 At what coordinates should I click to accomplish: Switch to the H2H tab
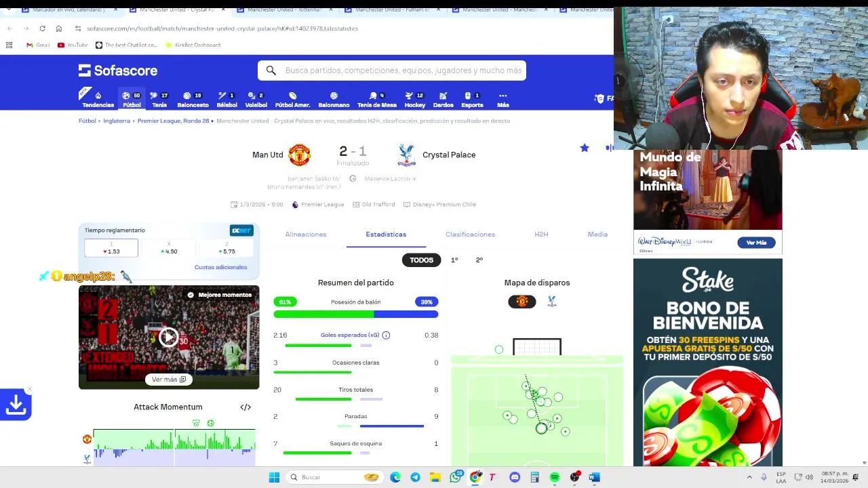(541, 235)
